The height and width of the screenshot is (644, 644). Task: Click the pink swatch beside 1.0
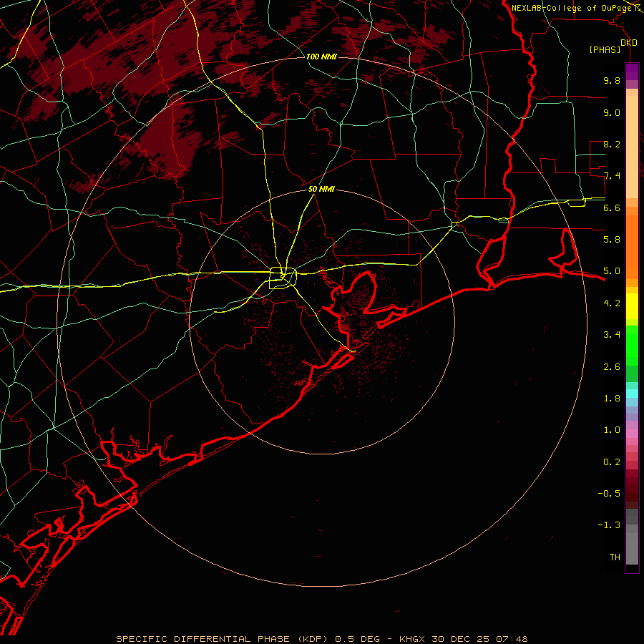pyautogui.click(x=632, y=434)
